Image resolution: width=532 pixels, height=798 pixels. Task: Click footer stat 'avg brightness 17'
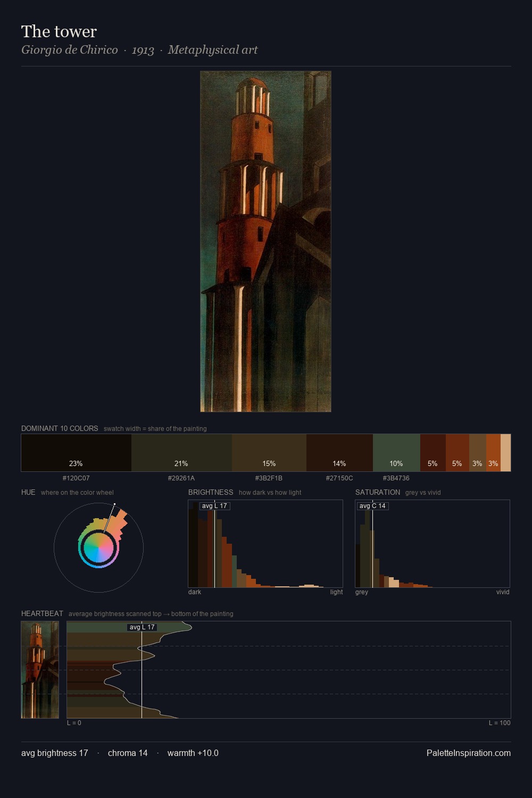[x=55, y=753]
